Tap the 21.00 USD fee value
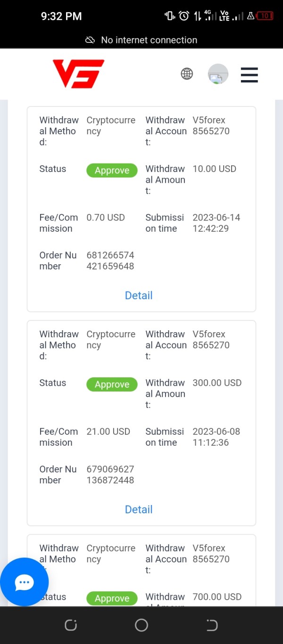The image size is (283, 644). click(108, 432)
